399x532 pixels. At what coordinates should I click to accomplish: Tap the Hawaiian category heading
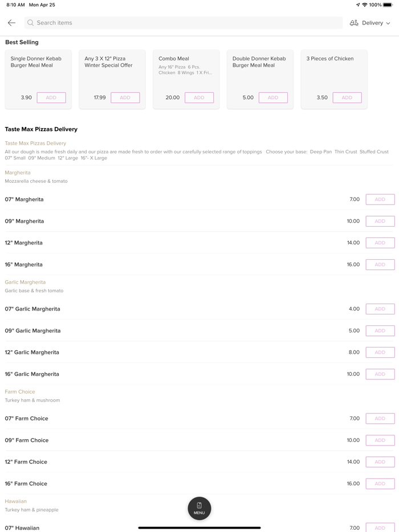16,501
